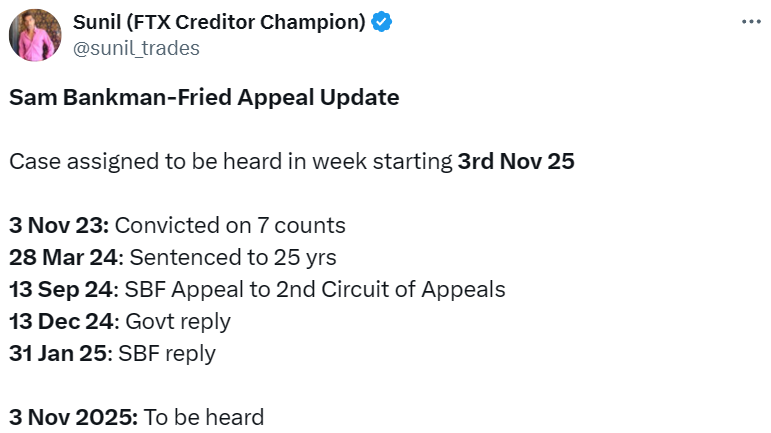Viewport: 771px width, 433px height.
Task: Click the 'SBF reply' text
Action: click(166, 353)
